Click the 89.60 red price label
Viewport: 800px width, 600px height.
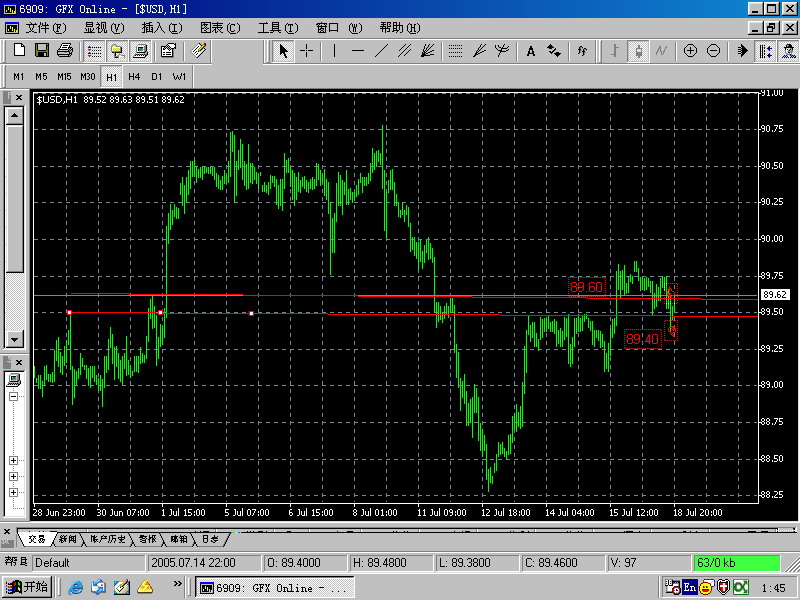tap(586, 288)
